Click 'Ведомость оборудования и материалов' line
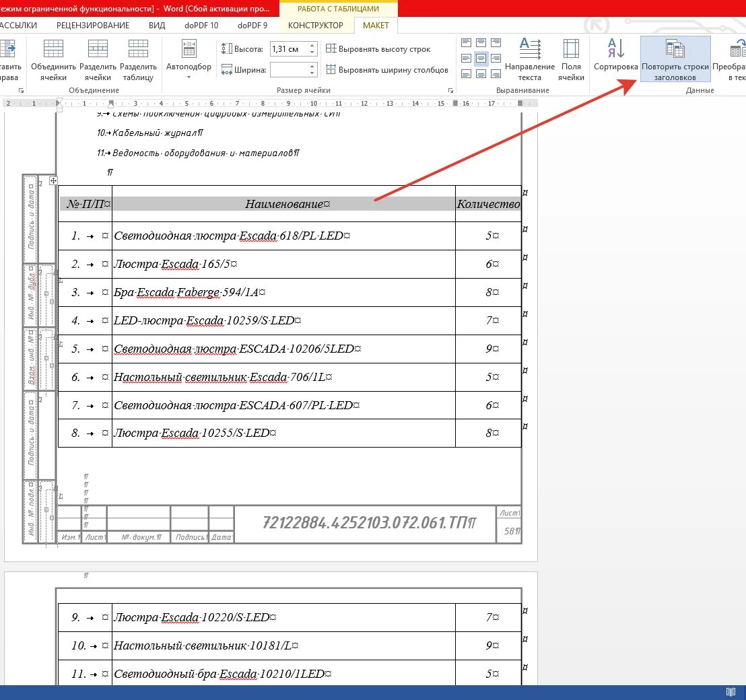The image size is (746, 700). pos(198,153)
